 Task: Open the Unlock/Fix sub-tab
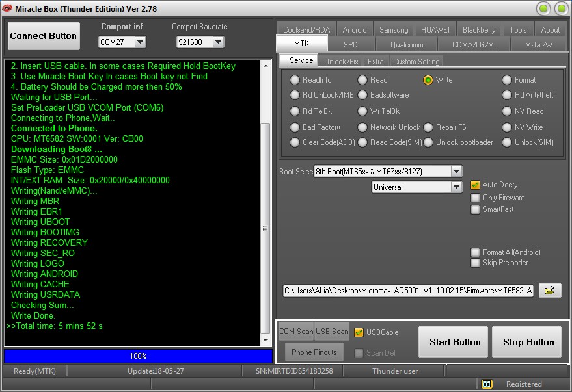coord(341,61)
